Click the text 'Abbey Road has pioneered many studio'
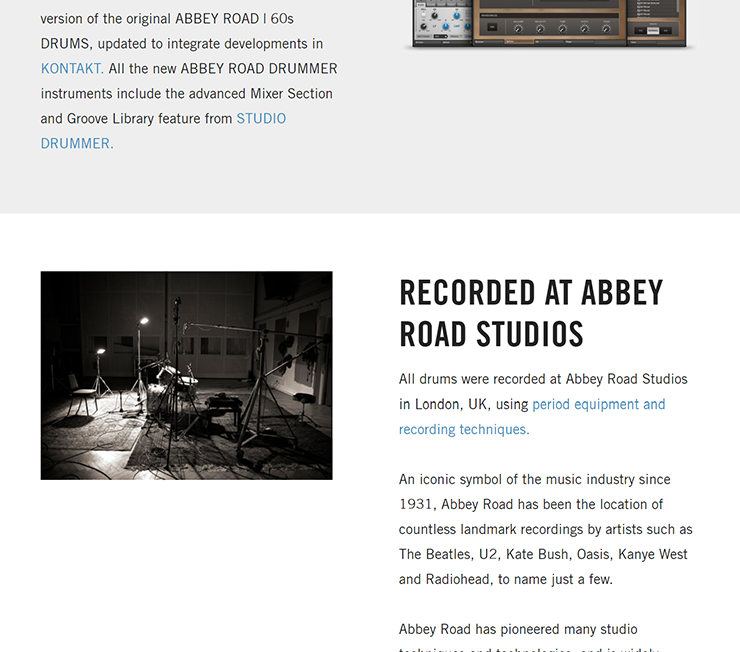 pyautogui.click(x=518, y=629)
